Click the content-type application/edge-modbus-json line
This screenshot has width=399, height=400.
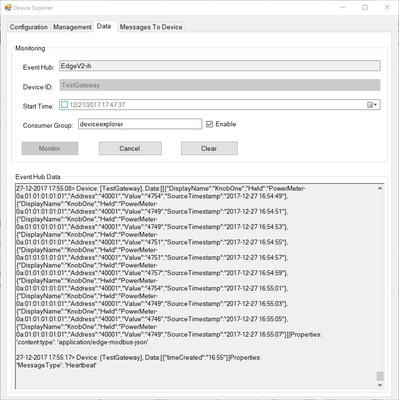pos(82,342)
